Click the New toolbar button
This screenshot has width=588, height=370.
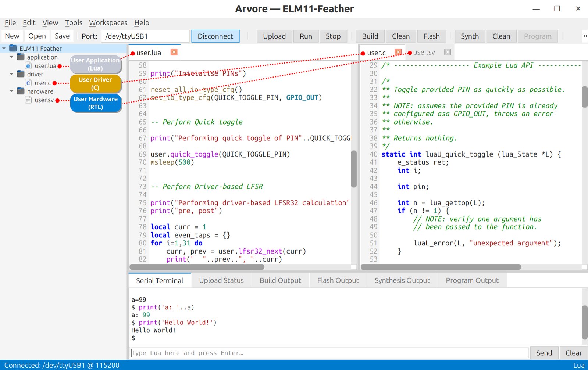point(12,36)
